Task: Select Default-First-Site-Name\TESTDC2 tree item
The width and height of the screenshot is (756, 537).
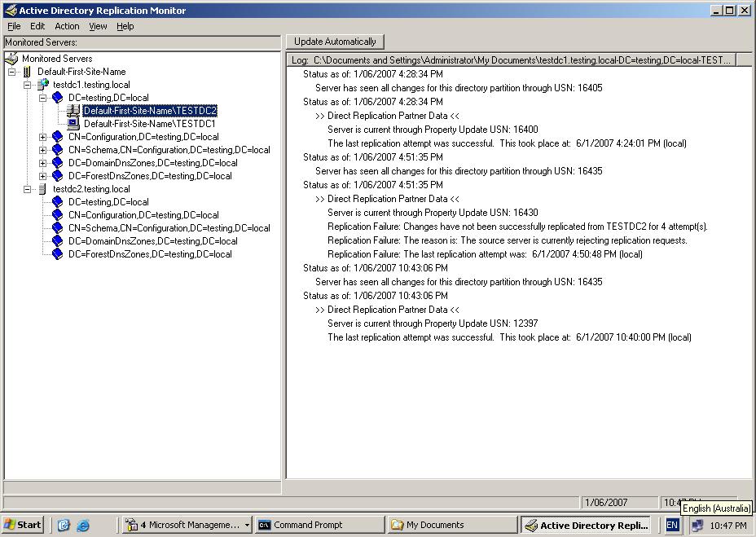Action: [x=150, y=111]
